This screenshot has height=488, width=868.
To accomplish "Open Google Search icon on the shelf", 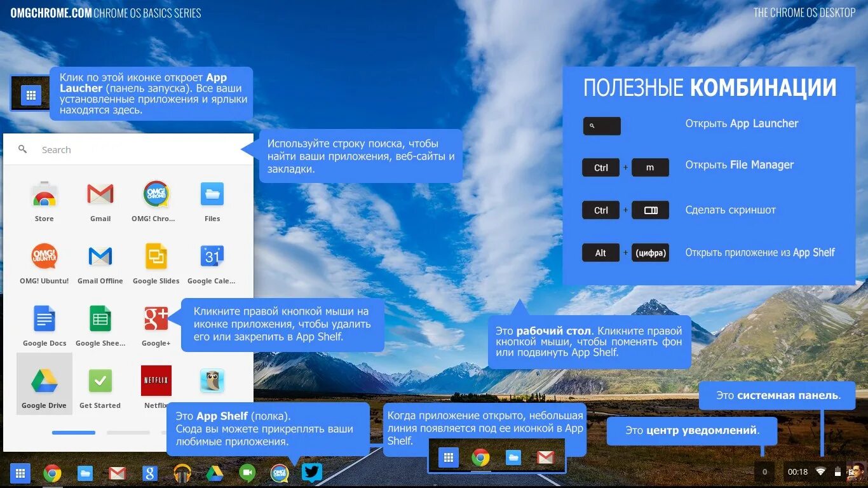I will coord(149,473).
